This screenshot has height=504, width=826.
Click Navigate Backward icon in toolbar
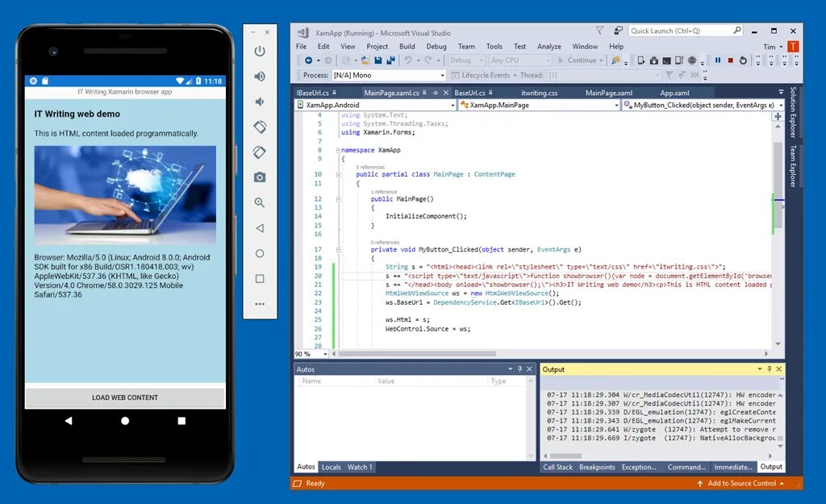[309, 60]
